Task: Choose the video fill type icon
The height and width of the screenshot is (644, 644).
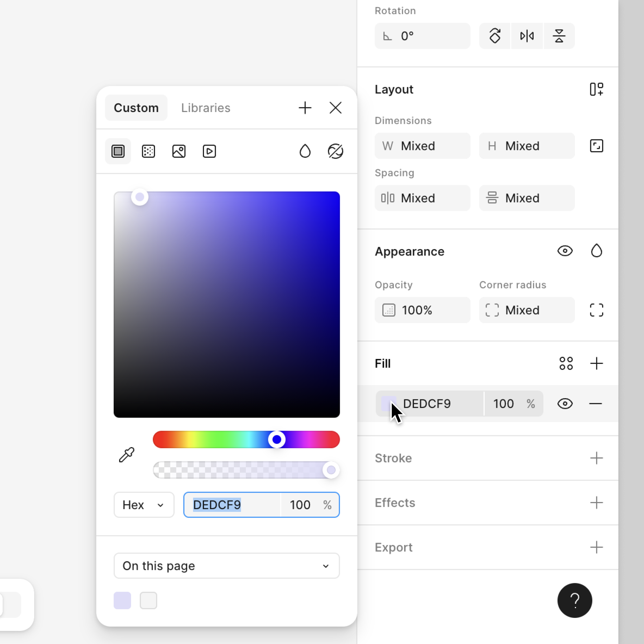Action: click(x=209, y=151)
